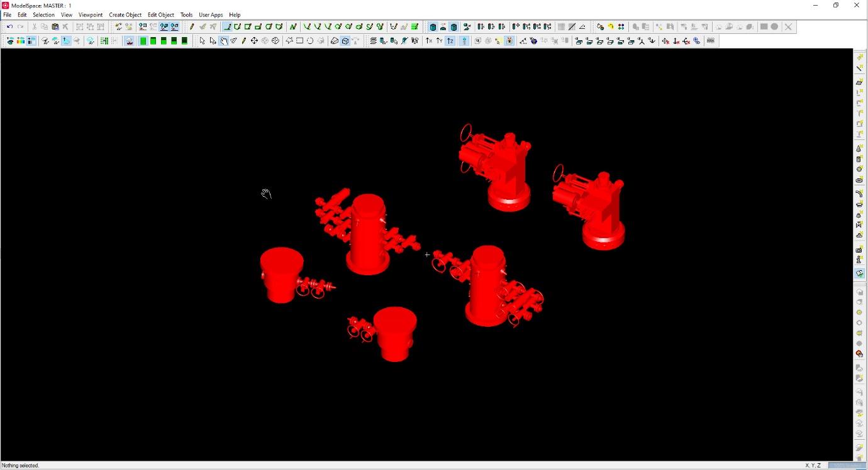Viewport: 868px width, 470px height.
Task: Expand the Edit Object menu
Action: (161, 15)
